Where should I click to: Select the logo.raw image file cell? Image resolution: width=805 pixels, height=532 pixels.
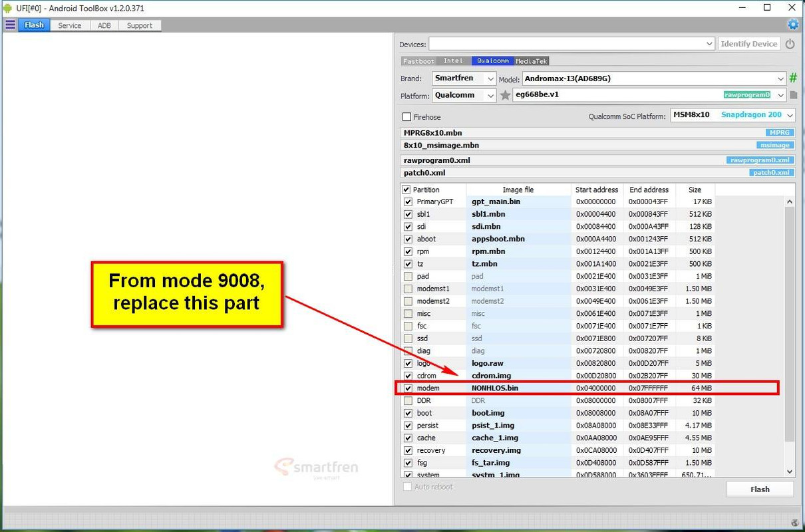click(518, 363)
